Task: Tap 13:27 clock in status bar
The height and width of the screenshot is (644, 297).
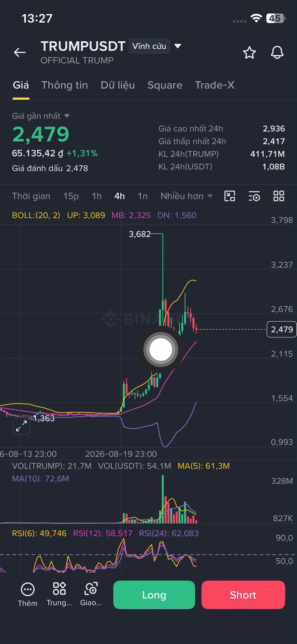Action: [x=37, y=18]
